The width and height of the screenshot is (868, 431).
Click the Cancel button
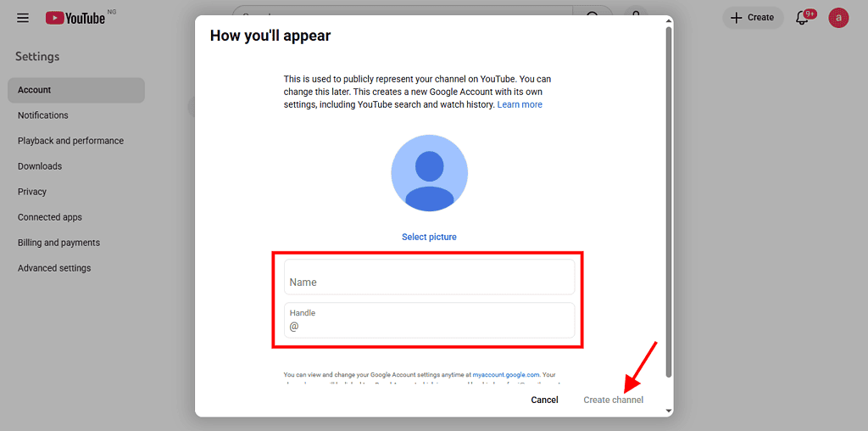tap(544, 400)
